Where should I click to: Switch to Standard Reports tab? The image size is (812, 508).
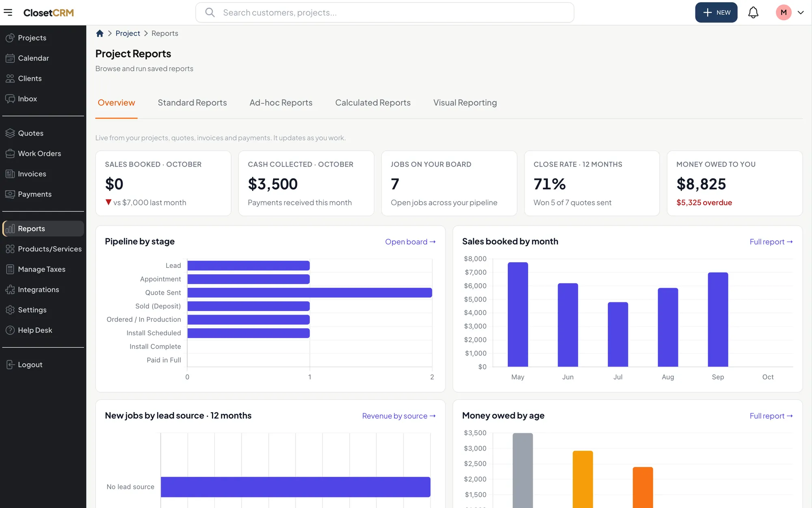click(x=192, y=103)
